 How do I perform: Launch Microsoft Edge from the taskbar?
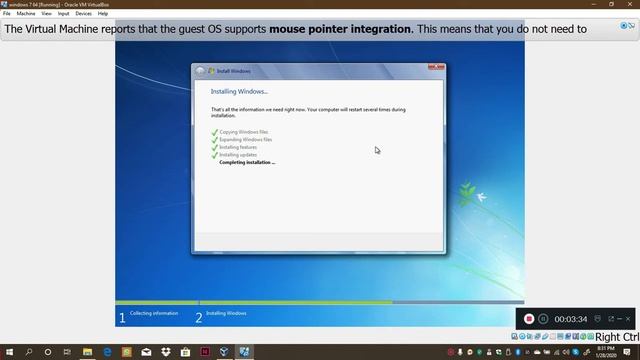tap(107, 352)
